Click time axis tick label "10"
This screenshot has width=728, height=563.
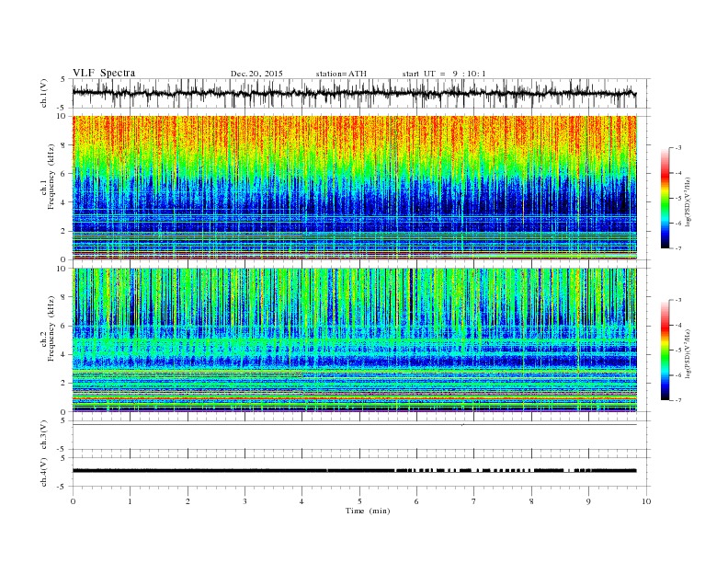coord(646,501)
